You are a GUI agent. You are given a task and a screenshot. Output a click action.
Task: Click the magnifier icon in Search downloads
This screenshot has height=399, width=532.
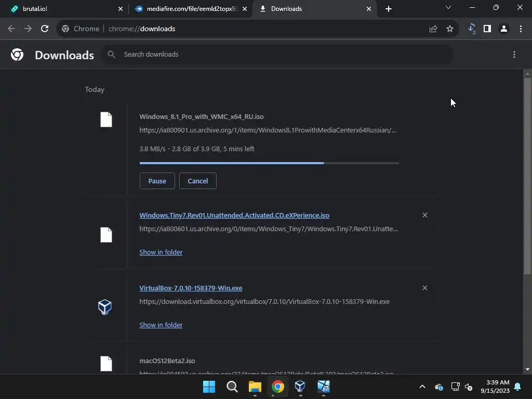coord(111,54)
